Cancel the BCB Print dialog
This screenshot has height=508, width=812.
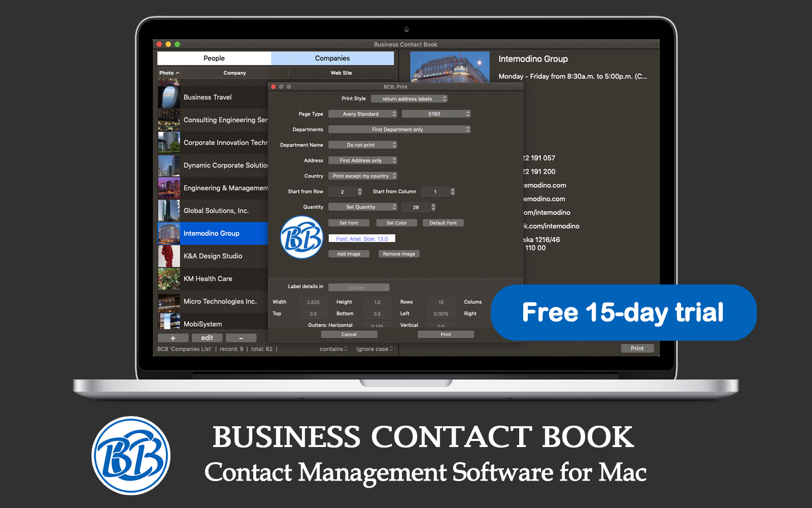click(x=349, y=335)
